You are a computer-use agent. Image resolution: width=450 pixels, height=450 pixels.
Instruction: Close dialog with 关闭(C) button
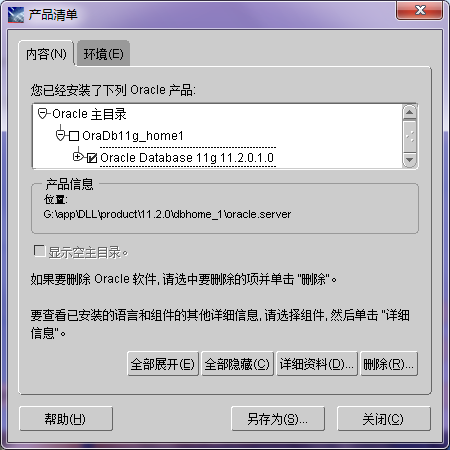pos(384,419)
